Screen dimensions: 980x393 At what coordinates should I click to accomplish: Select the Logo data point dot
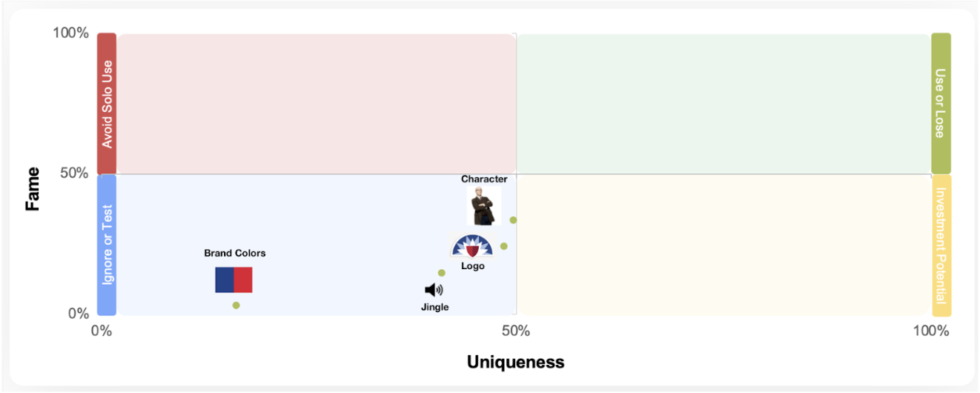click(504, 246)
